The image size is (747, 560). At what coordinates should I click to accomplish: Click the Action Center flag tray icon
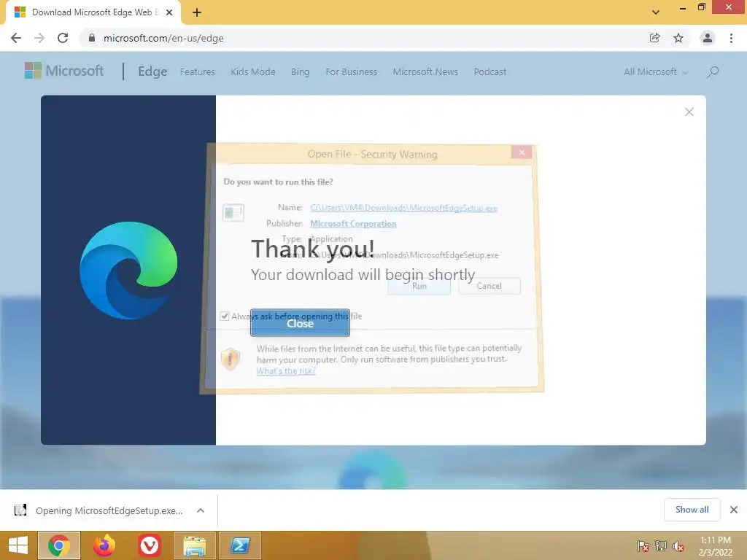pos(643,545)
